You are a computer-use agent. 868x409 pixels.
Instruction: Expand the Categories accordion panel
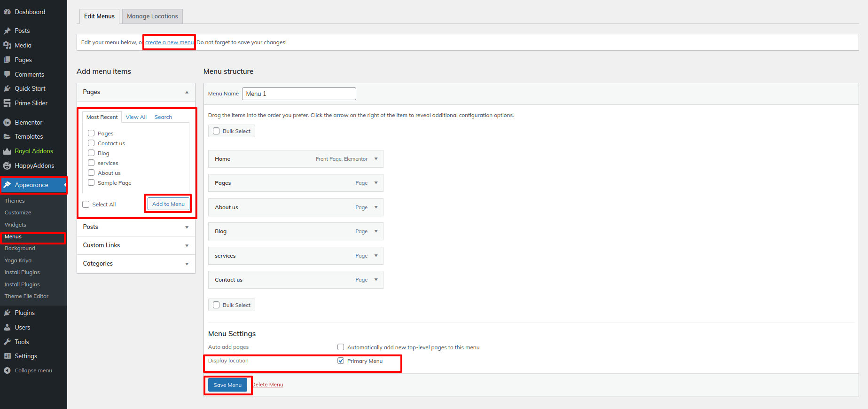(x=187, y=264)
